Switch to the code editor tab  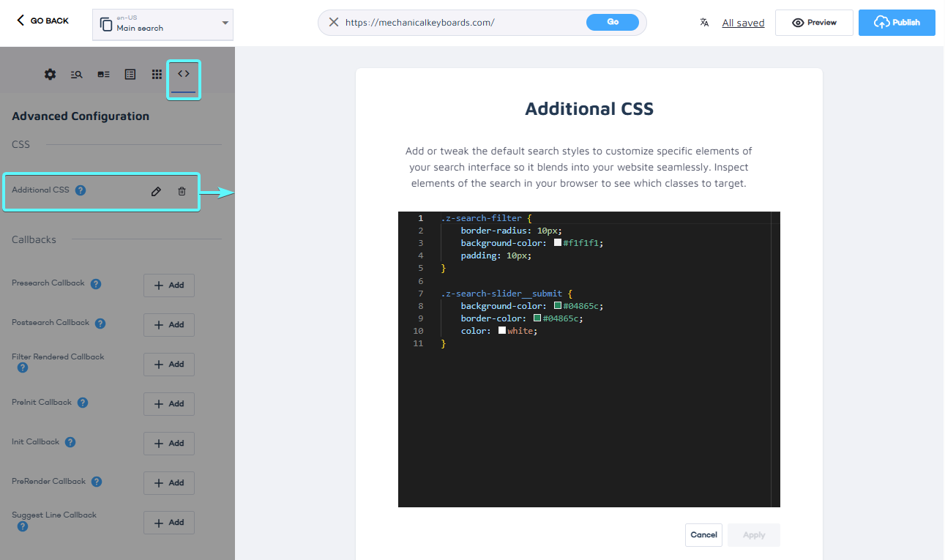183,74
